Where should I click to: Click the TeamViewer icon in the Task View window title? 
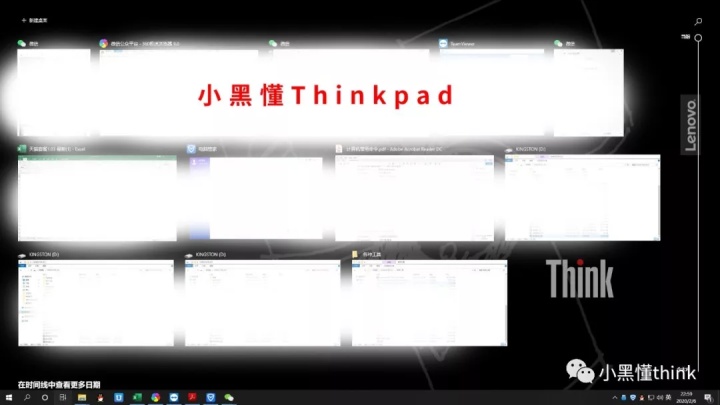443,44
